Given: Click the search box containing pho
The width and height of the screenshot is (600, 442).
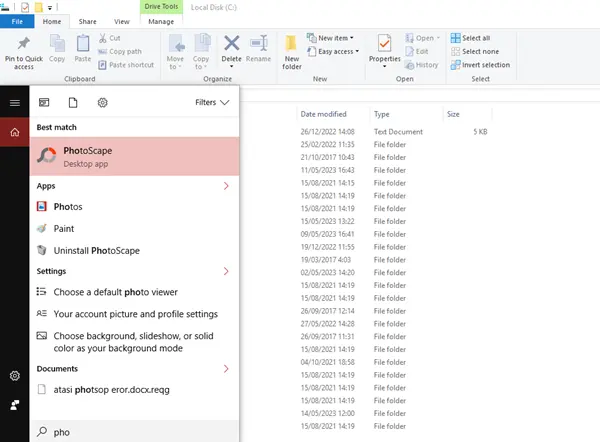Looking at the screenshot, I should tap(134, 432).
